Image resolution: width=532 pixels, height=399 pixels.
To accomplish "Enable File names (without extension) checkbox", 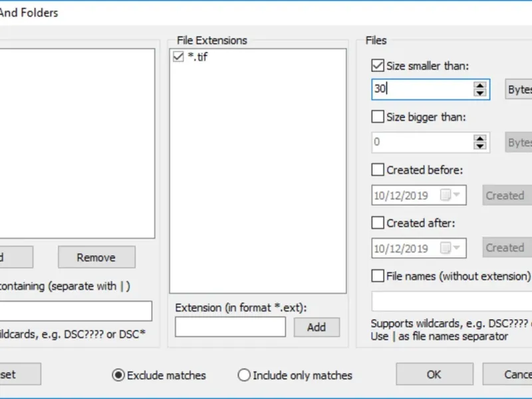I will pyautogui.click(x=378, y=276).
